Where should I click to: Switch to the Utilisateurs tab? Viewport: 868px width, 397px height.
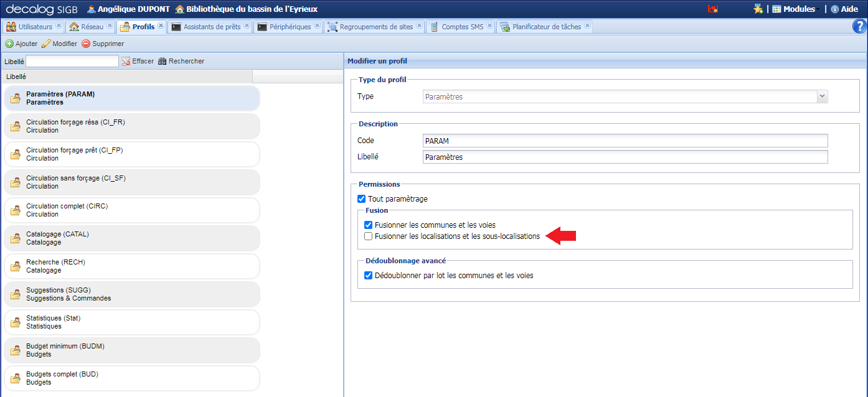coord(35,27)
